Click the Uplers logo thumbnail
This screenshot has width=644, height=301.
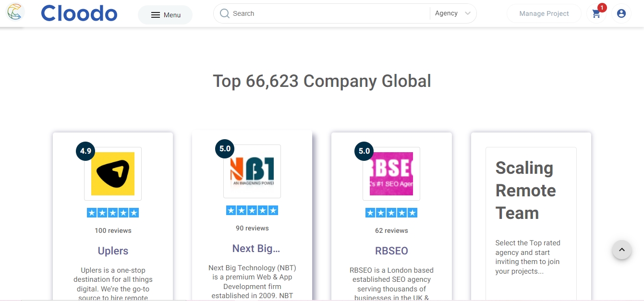pyautogui.click(x=113, y=174)
